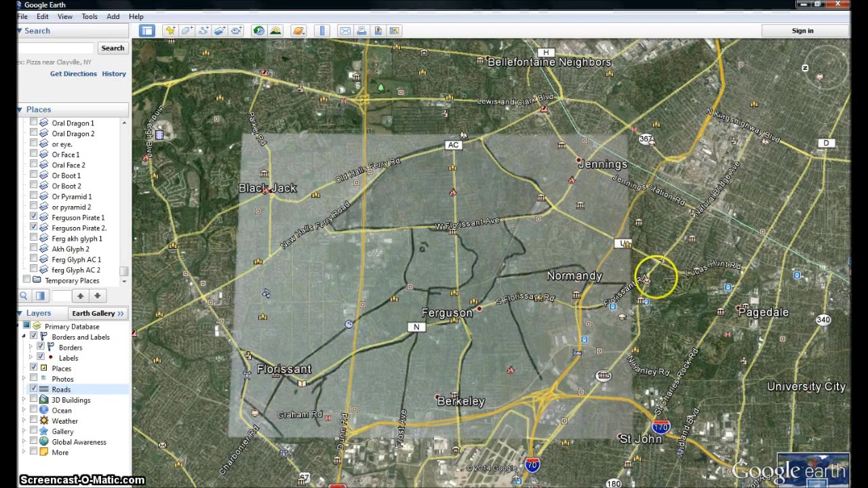Collapse the Layers panel triangle
Image resolution: width=868 pixels, height=488 pixels.
click(x=20, y=313)
